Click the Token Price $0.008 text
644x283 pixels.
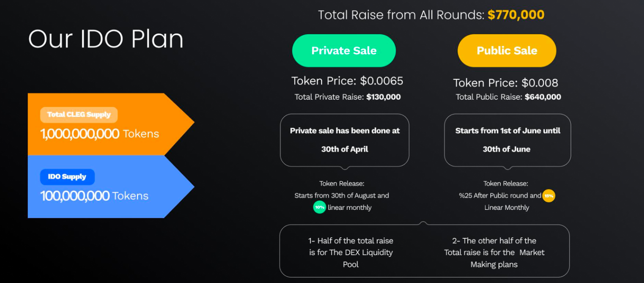coord(506,82)
